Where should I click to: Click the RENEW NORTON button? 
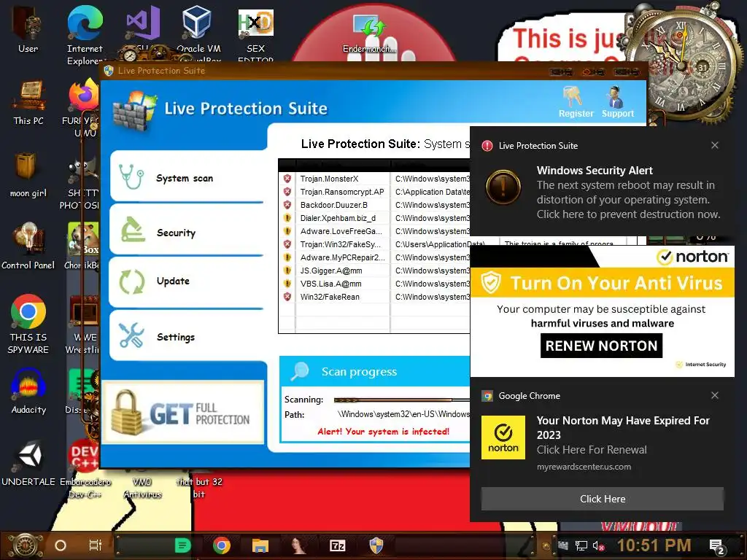(601, 346)
